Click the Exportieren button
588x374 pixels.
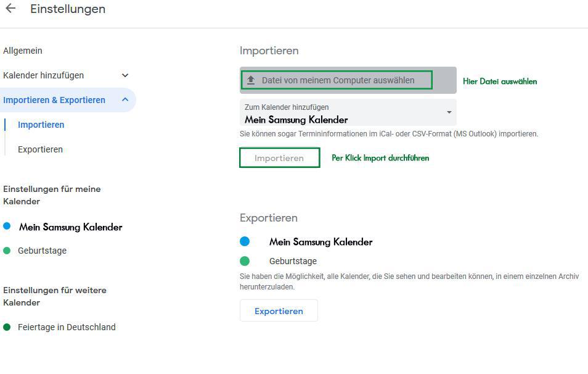click(279, 310)
